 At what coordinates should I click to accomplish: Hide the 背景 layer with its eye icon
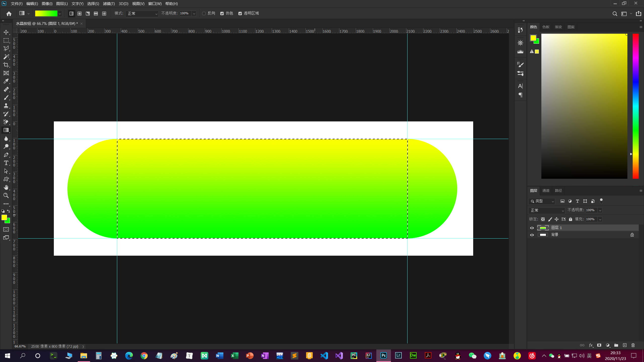pyautogui.click(x=532, y=235)
